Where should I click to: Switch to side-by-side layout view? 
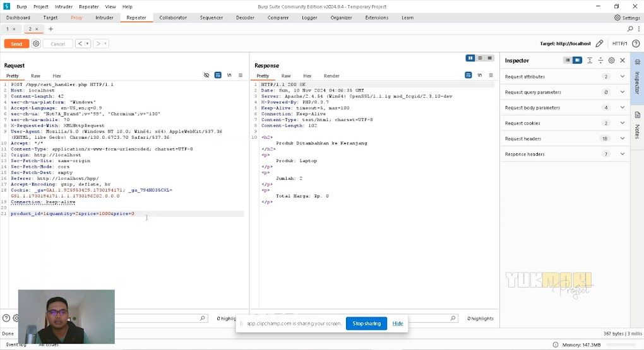470,58
